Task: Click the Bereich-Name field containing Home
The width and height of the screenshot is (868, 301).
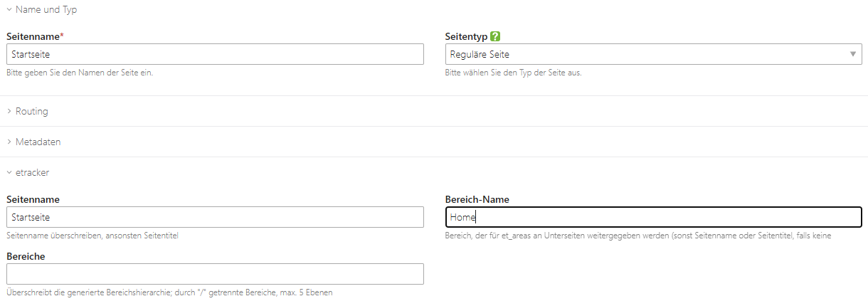Action: 653,217
